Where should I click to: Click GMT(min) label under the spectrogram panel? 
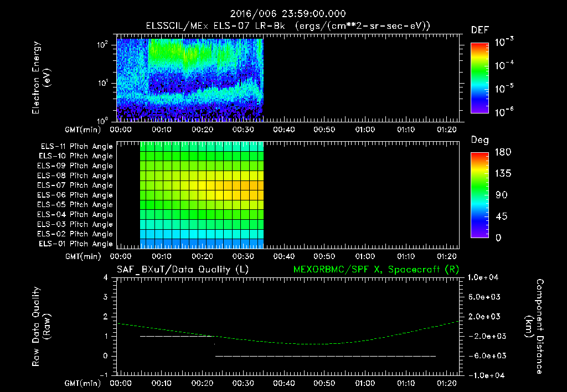pos(83,130)
